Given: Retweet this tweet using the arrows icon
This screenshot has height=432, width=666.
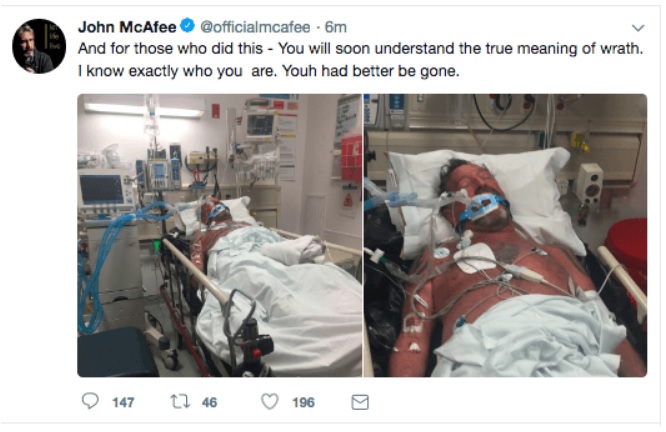Looking at the screenshot, I should pos(182,401).
